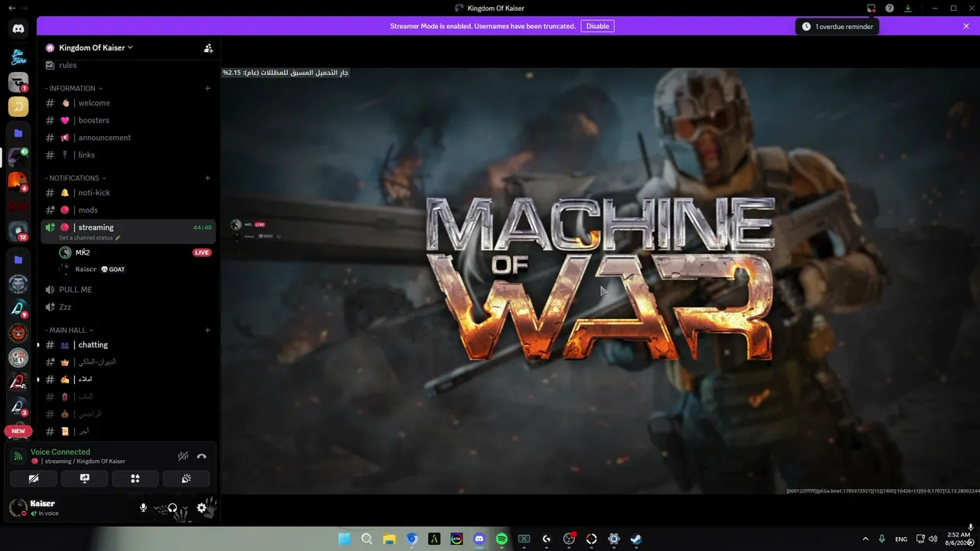The height and width of the screenshot is (551, 980).
Task: Open the mods channel
Action: (x=128, y=210)
